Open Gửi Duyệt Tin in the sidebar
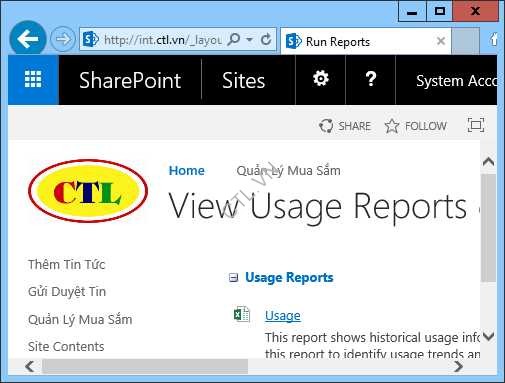The image size is (505, 383). tap(67, 292)
